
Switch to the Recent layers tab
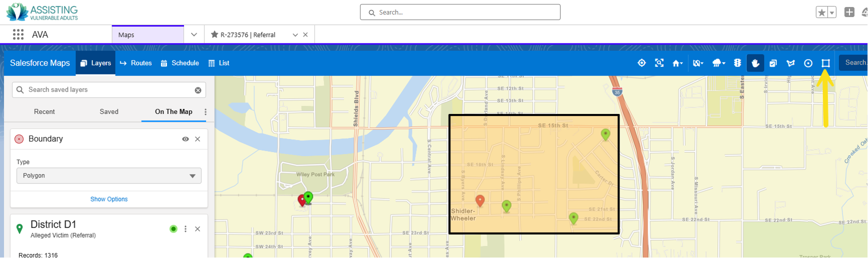(44, 111)
